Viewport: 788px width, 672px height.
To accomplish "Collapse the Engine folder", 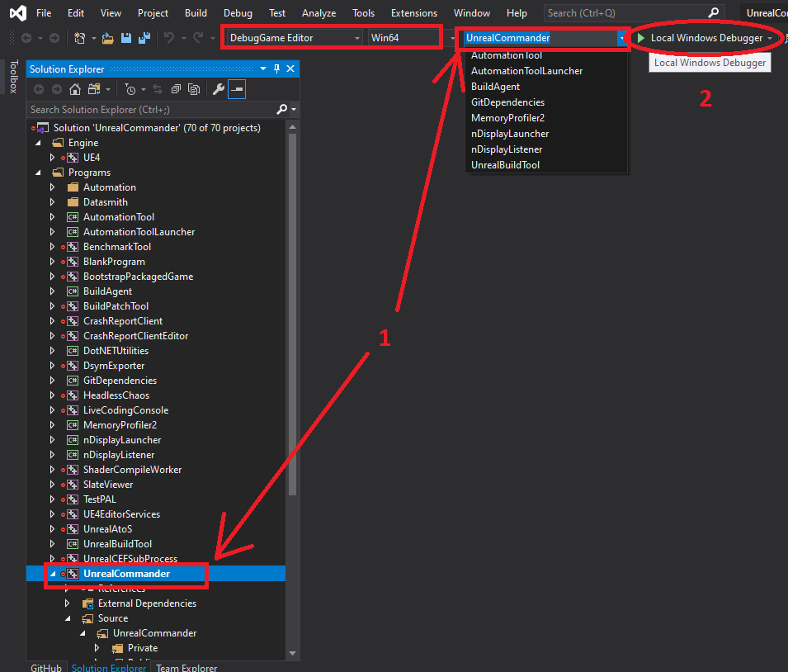I will point(38,143).
